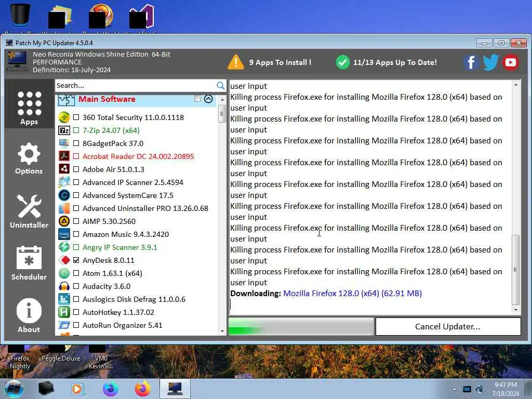This screenshot has height=399, width=532.
Task: Click the Angry IP Scanner icon
Action: (64, 247)
